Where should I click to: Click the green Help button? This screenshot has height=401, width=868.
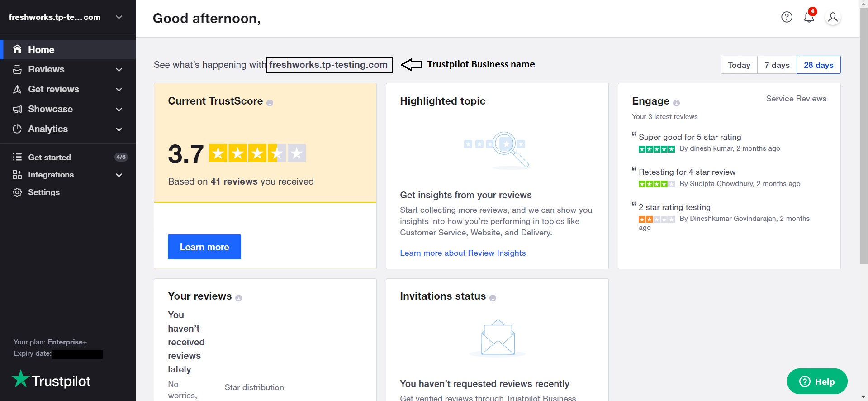pos(817,381)
